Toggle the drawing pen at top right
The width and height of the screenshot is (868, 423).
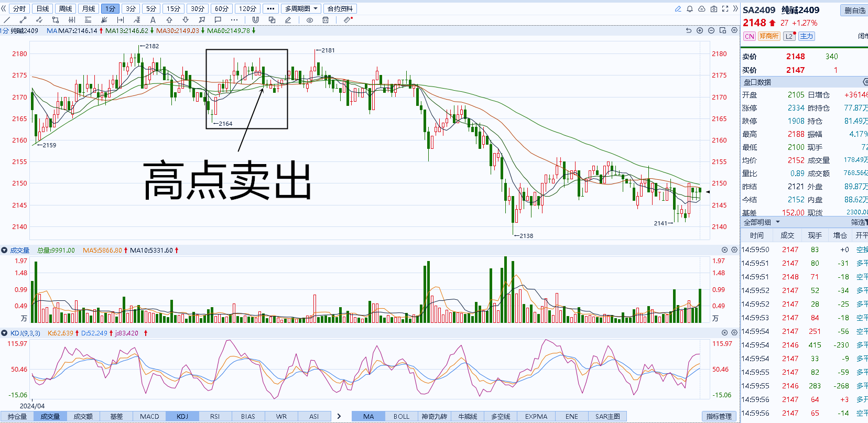pyautogui.click(x=678, y=9)
